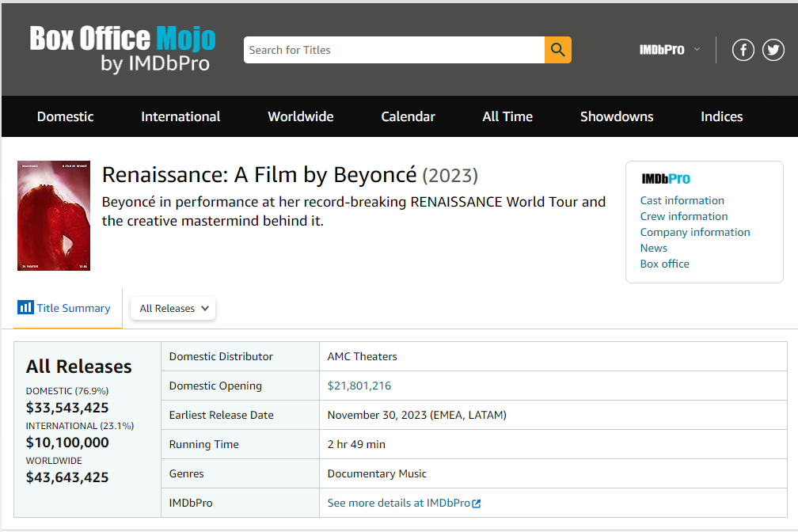
Task: Click the Box Office Mojo logo
Action: (123, 49)
